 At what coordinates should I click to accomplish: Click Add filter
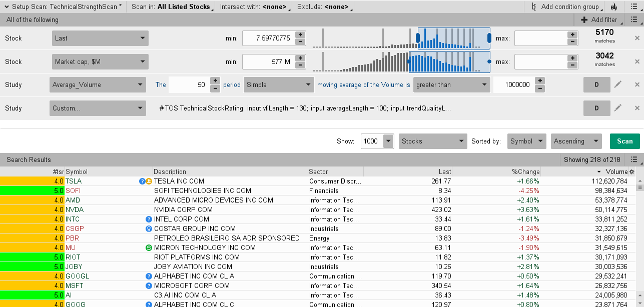point(599,20)
